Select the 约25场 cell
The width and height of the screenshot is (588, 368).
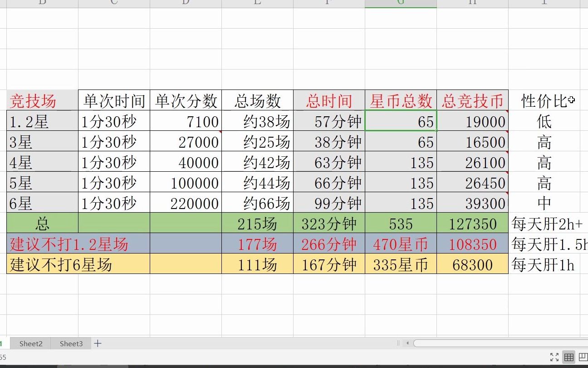pos(257,141)
